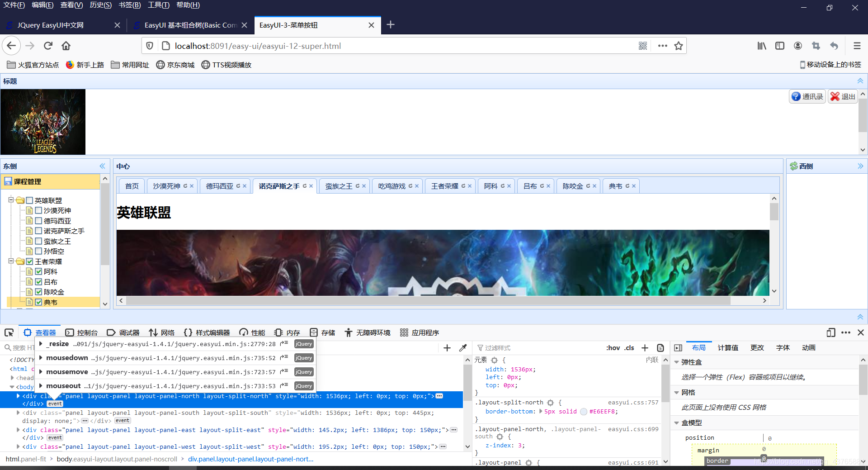Screen dimensions: 868x470
Task: Click the #E6EEF8 border color swatch
Action: (x=584, y=412)
